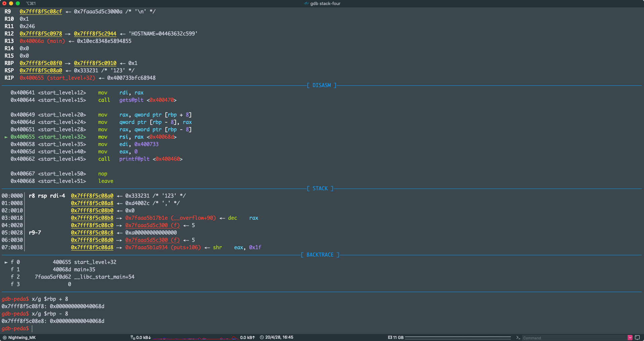The height and width of the screenshot is (341, 644).
Task: Click RSP register address 0x7fff8f5c08a0
Action: click(41, 71)
